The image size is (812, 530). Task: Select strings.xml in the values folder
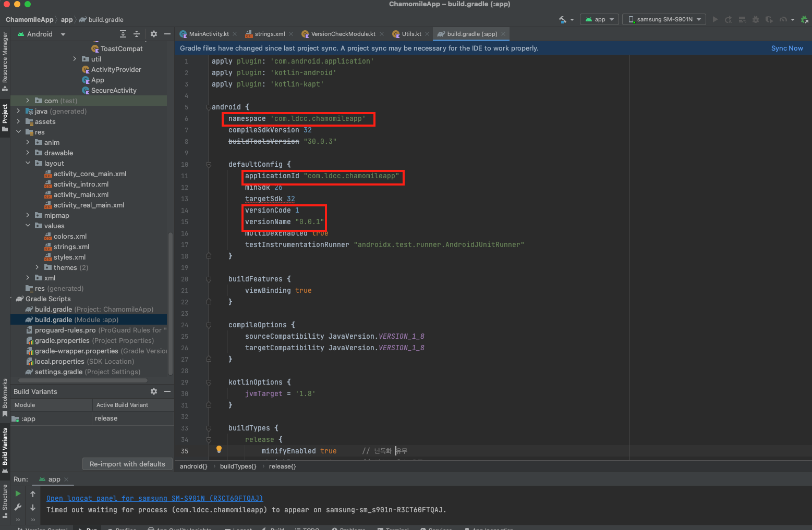tap(71, 246)
